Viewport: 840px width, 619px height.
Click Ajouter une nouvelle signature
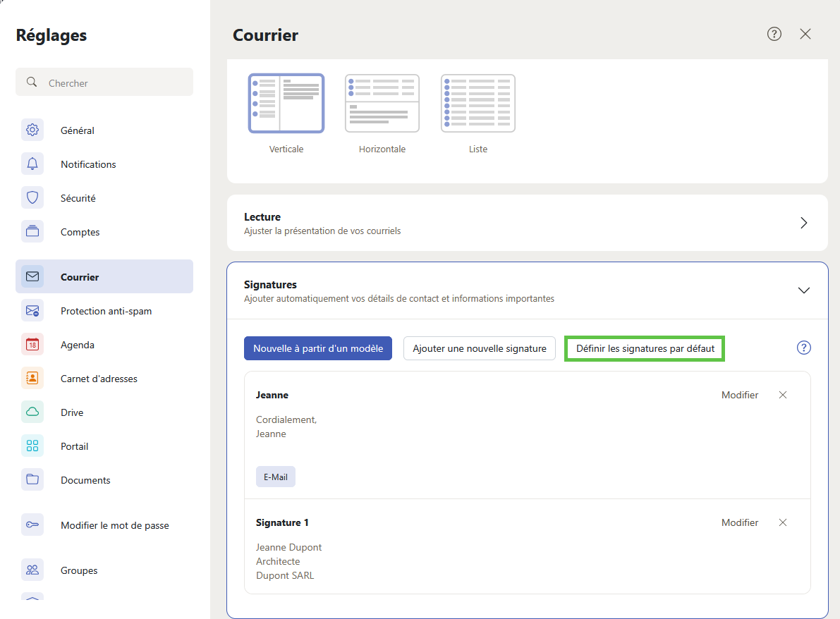coord(480,348)
